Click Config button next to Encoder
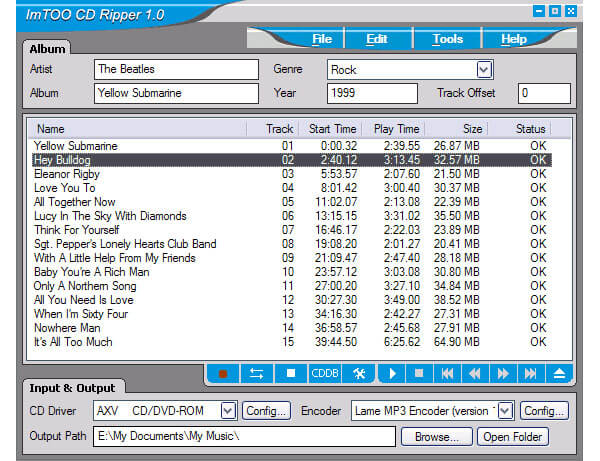This screenshot has height=461, width=600. point(544,411)
